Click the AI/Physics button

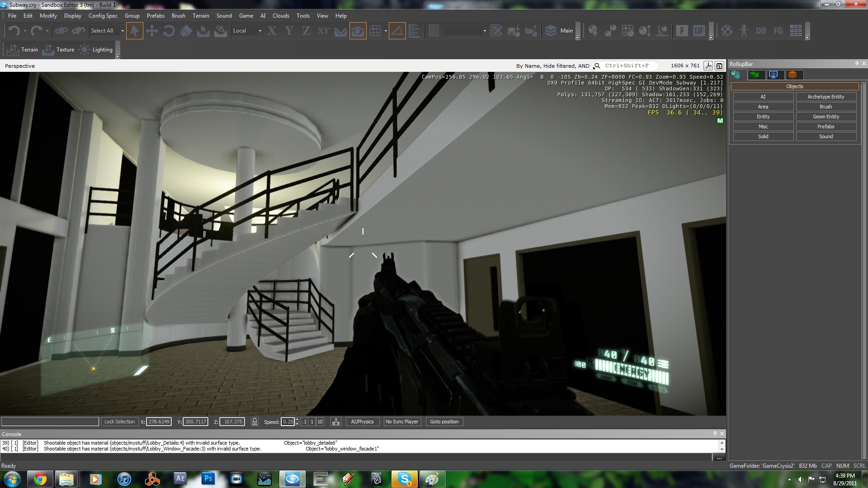(362, 422)
